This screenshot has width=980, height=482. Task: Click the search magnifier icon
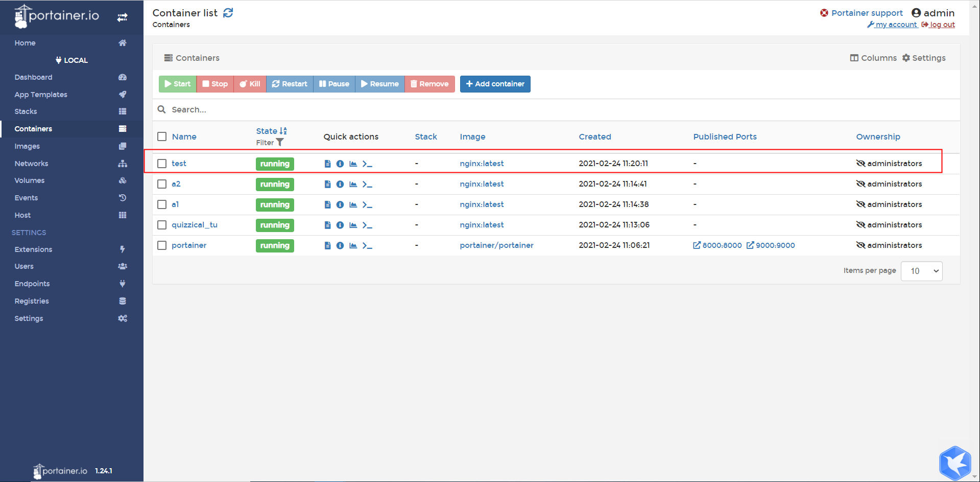[x=161, y=109]
